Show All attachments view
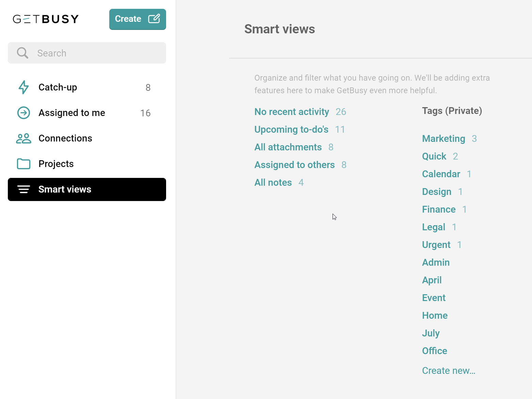 point(288,147)
